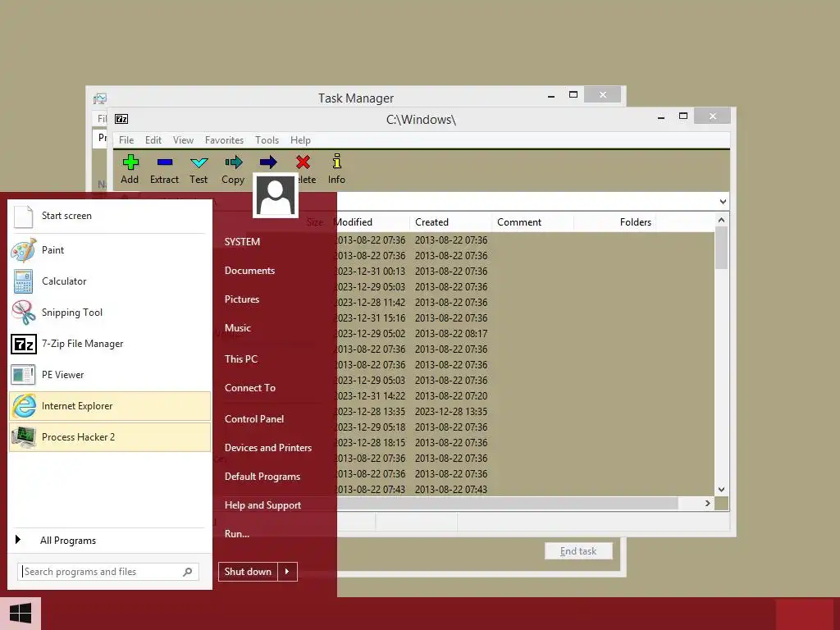Open SYSTEM user folder link
Screen dimensions: 840x630
coord(242,242)
